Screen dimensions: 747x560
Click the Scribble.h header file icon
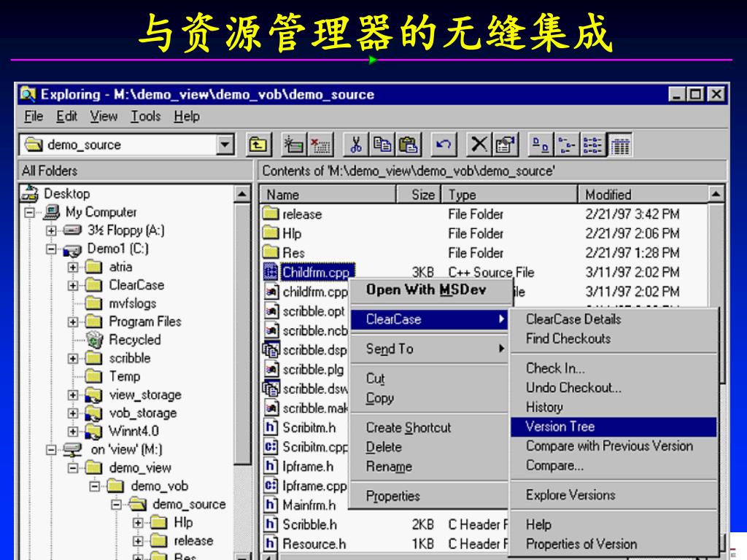click(x=271, y=524)
